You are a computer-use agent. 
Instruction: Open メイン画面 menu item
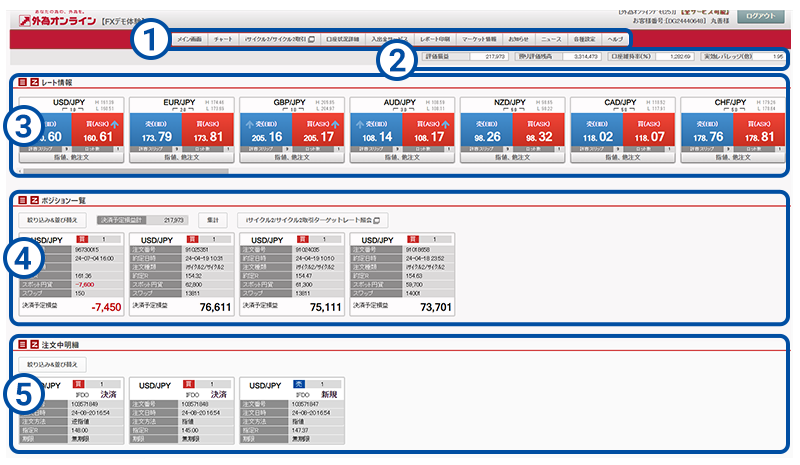click(x=189, y=39)
